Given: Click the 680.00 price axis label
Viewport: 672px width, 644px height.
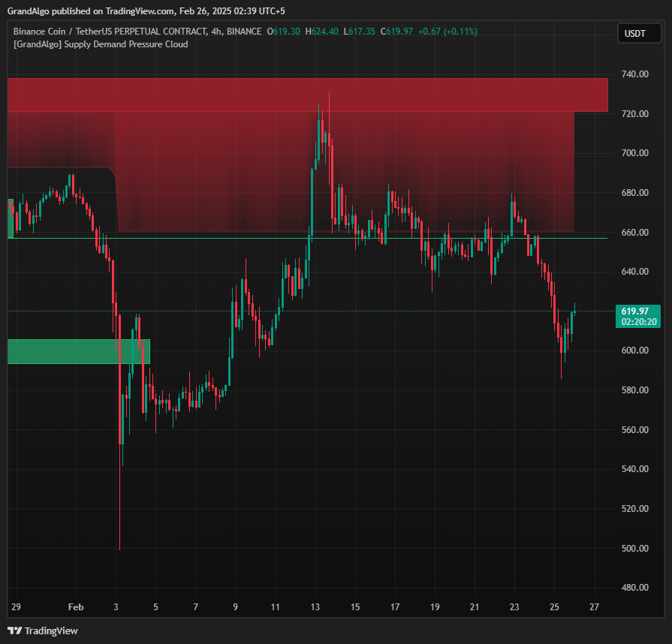Looking at the screenshot, I should pos(634,193).
